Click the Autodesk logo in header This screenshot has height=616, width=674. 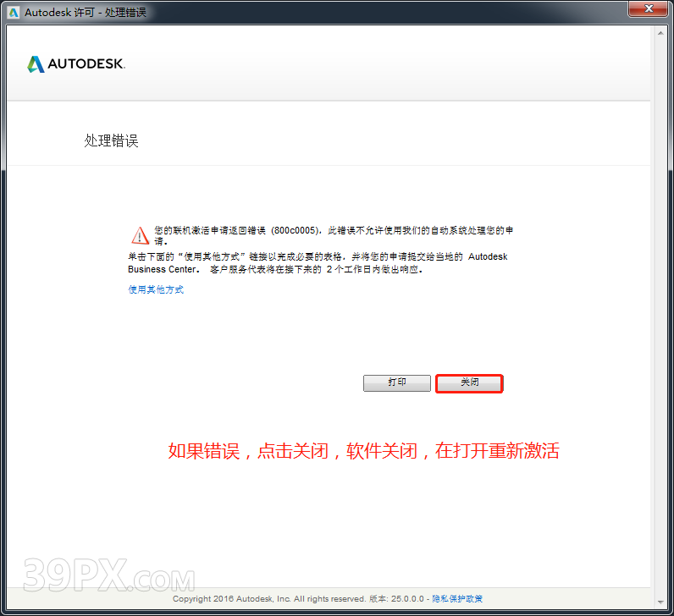point(76,64)
